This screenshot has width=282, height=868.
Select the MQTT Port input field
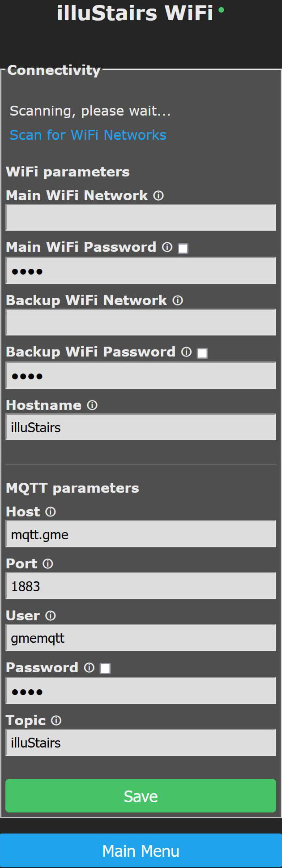(141, 586)
